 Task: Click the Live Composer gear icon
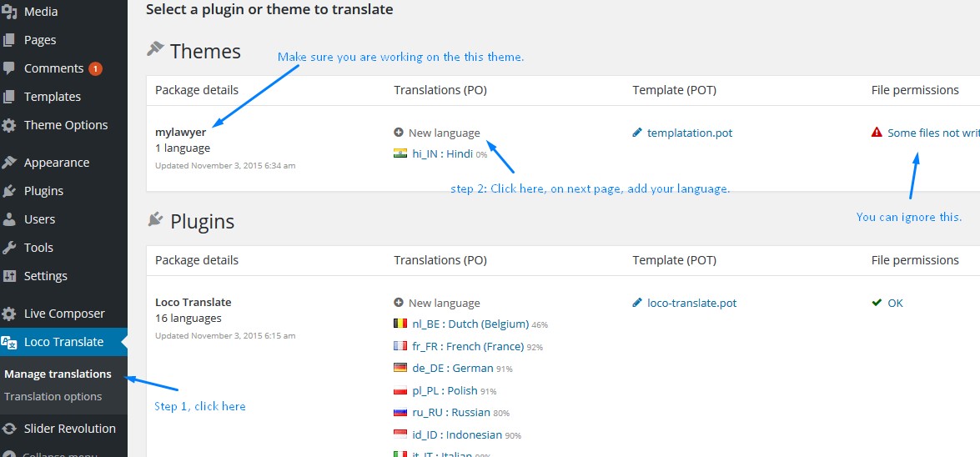(x=9, y=314)
